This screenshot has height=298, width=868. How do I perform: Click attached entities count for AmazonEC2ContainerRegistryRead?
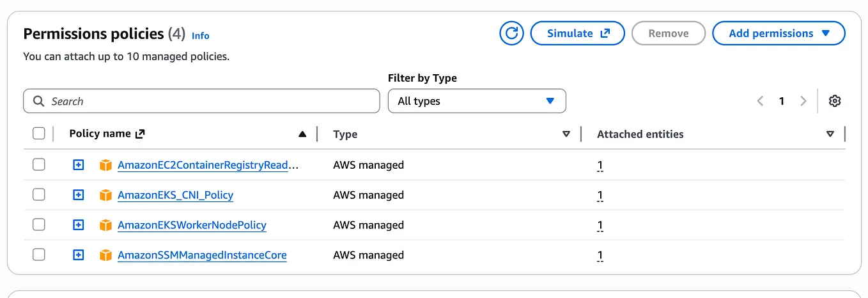pos(600,165)
